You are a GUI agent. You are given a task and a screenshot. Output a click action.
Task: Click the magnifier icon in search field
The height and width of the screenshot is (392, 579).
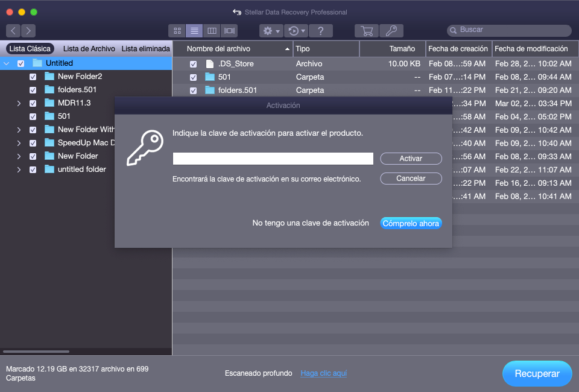(453, 30)
